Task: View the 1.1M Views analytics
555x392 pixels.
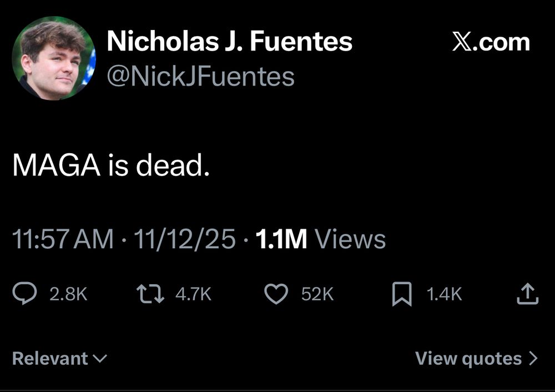Action: point(320,239)
